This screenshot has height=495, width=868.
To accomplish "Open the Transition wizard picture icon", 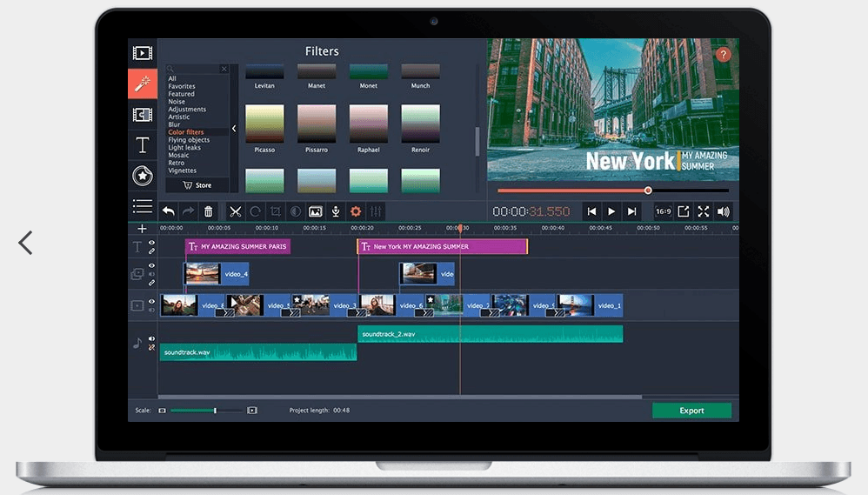I will (x=316, y=211).
